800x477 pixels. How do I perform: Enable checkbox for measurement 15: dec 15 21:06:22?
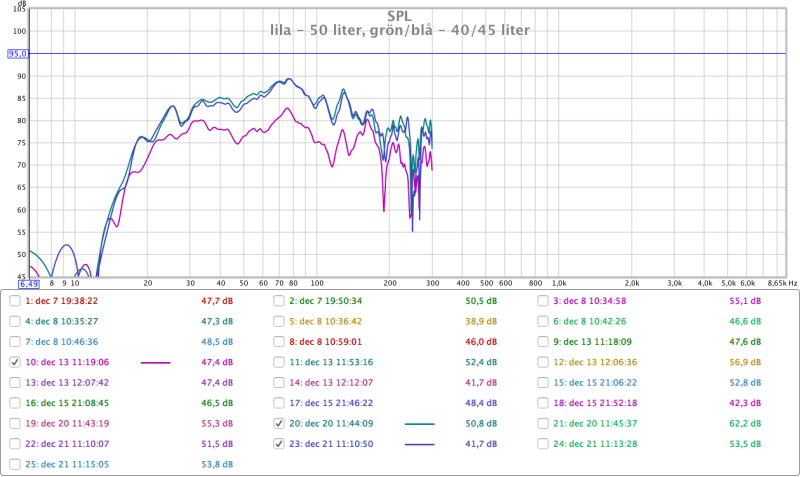tap(543, 383)
